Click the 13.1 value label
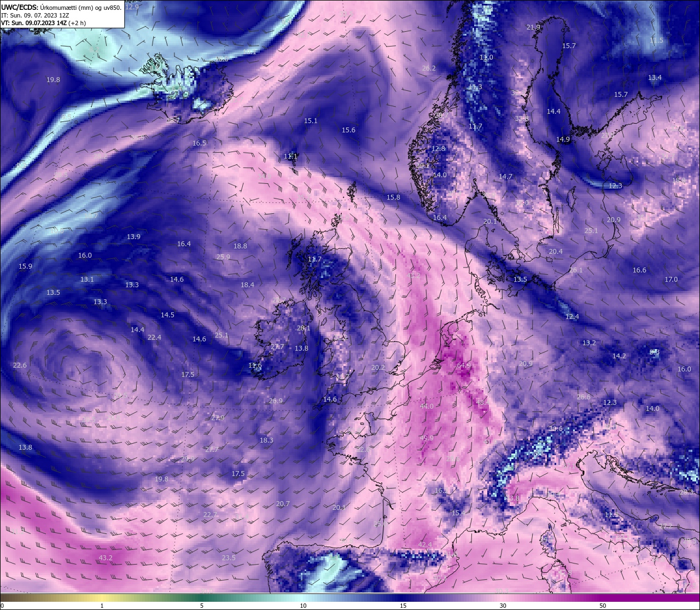700x610 pixels. [87, 280]
